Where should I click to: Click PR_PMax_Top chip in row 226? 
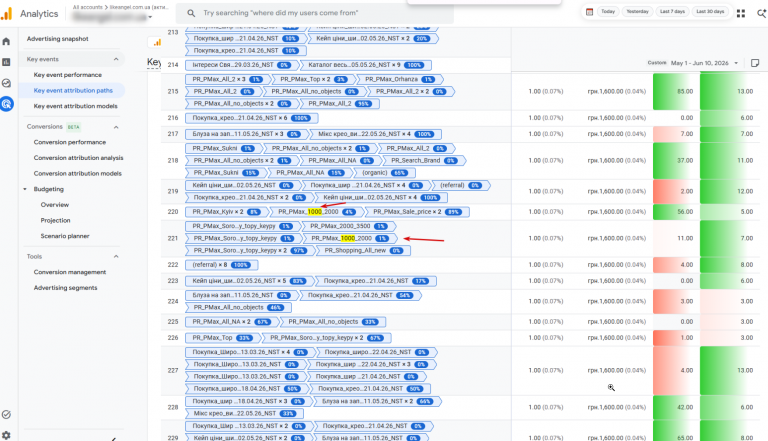coord(222,338)
